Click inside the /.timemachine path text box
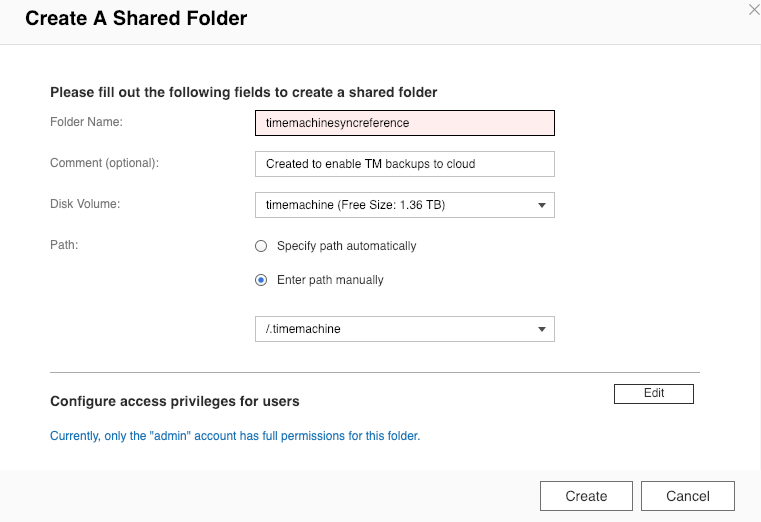Viewport: 761px width, 522px height. pos(390,329)
